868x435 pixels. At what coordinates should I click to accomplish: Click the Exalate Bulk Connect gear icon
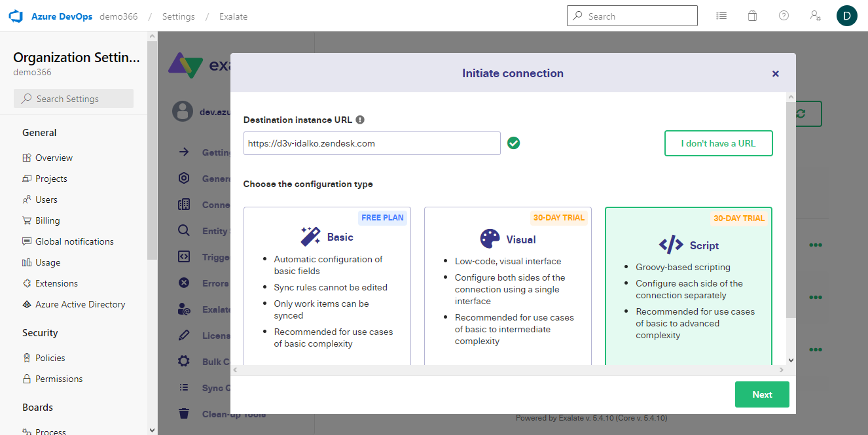pos(184,362)
